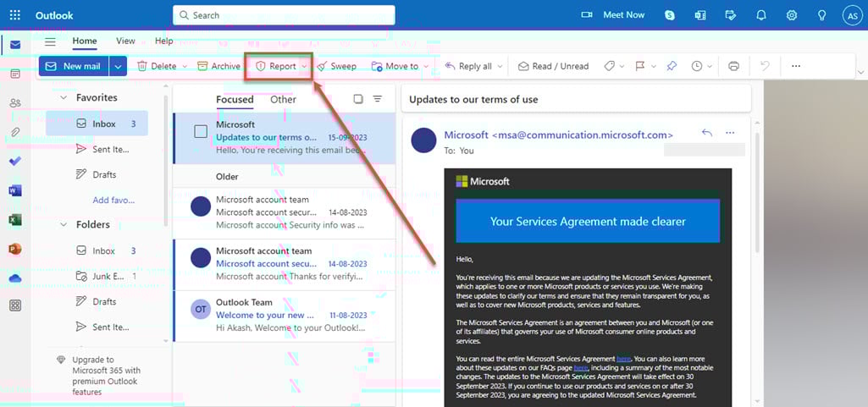
Task: Click the reading pane vertical scrollbar
Action: coord(757,192)
